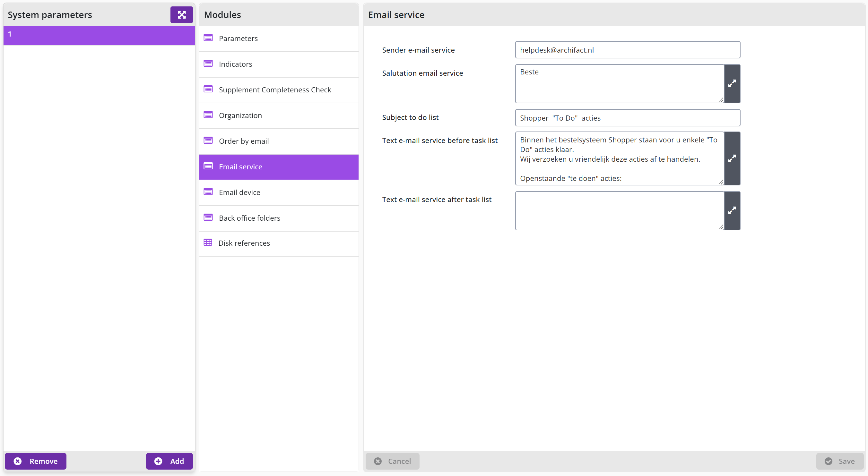Click the Organization module icon

208,115
